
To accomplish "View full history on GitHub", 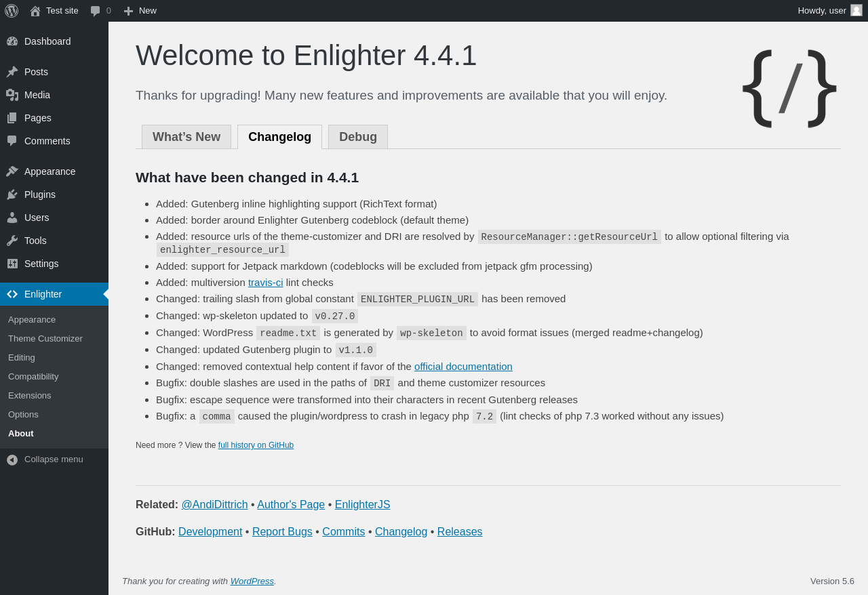I will pos(256,445).
